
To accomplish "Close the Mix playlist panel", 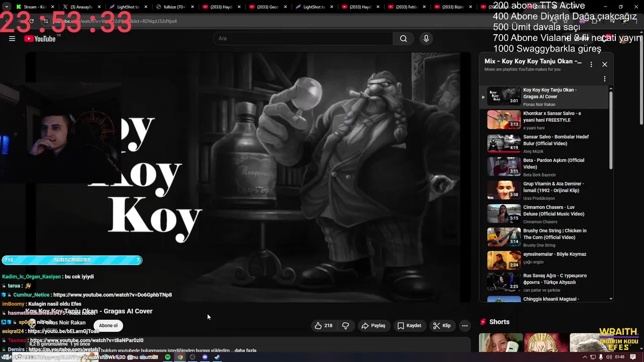I will 605,64.
